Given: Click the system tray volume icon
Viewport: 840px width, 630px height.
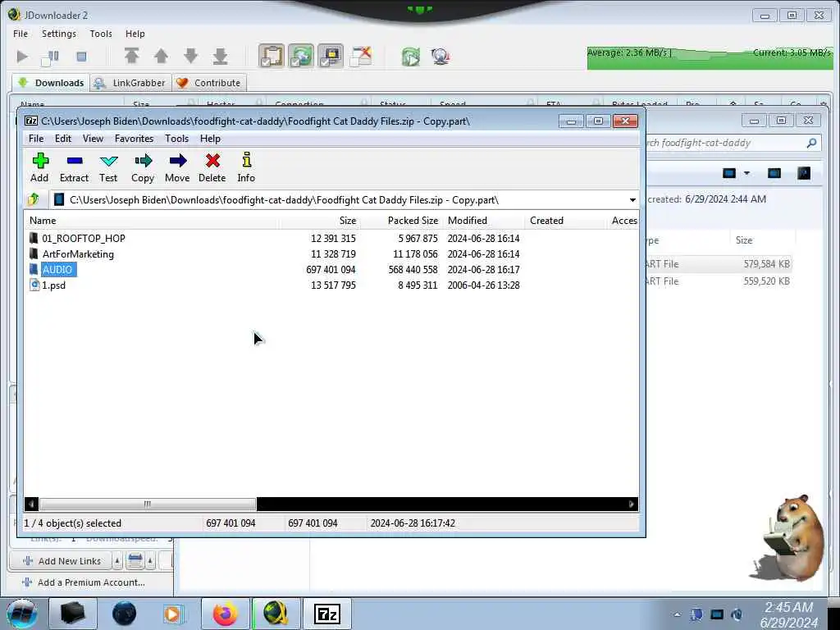Looking at the screenshot, I should point(737,614).
